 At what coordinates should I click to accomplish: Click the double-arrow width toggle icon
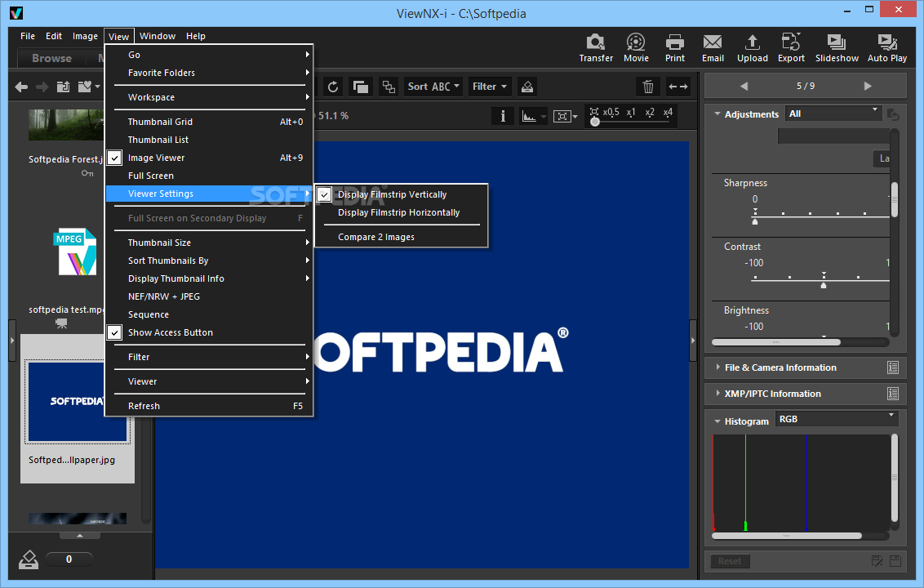pyautogui.click(x=678, y=87)
